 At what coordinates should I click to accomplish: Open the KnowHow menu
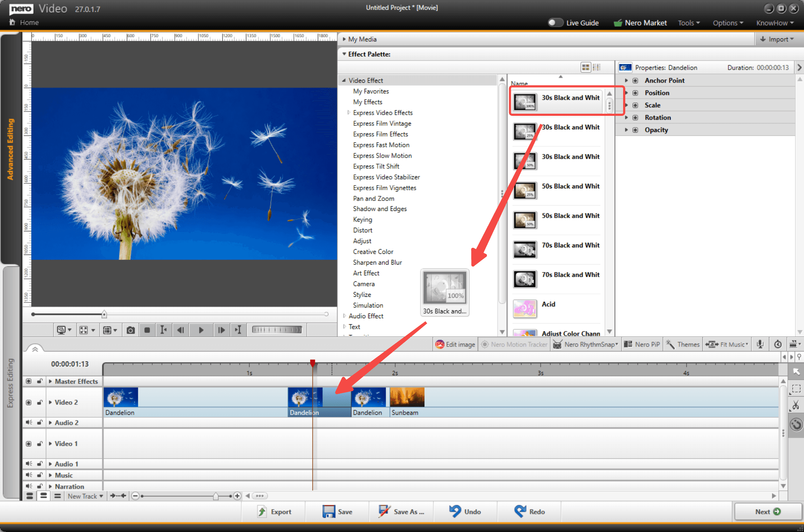coord(775,23)
